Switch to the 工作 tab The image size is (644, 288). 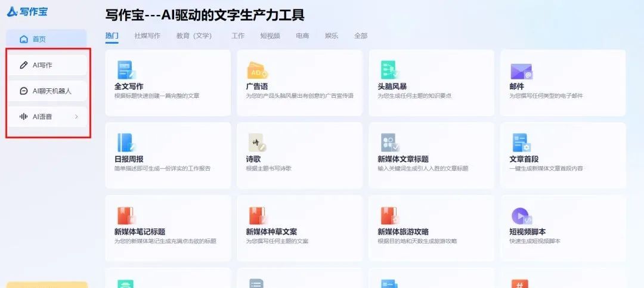click(238, 36)
